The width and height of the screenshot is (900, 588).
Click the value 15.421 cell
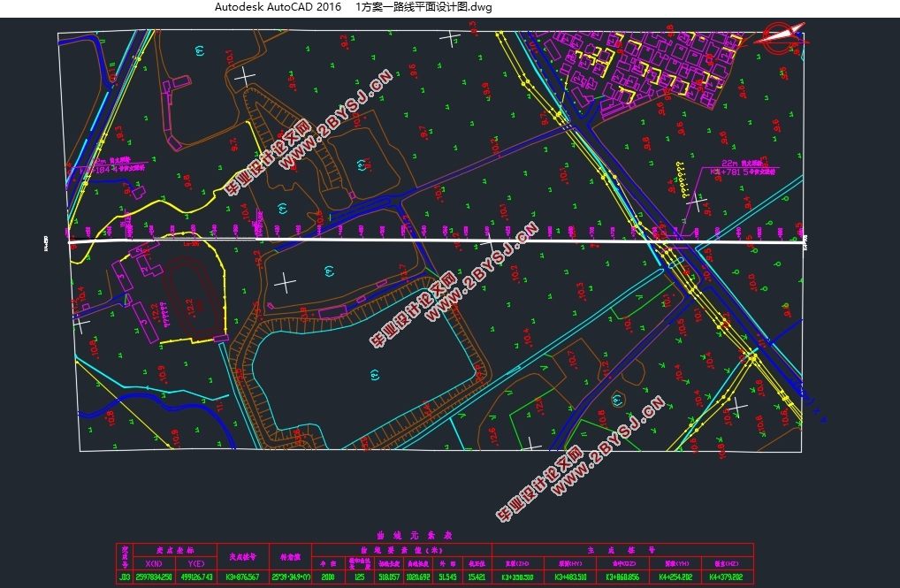click(x=477, y=577)
